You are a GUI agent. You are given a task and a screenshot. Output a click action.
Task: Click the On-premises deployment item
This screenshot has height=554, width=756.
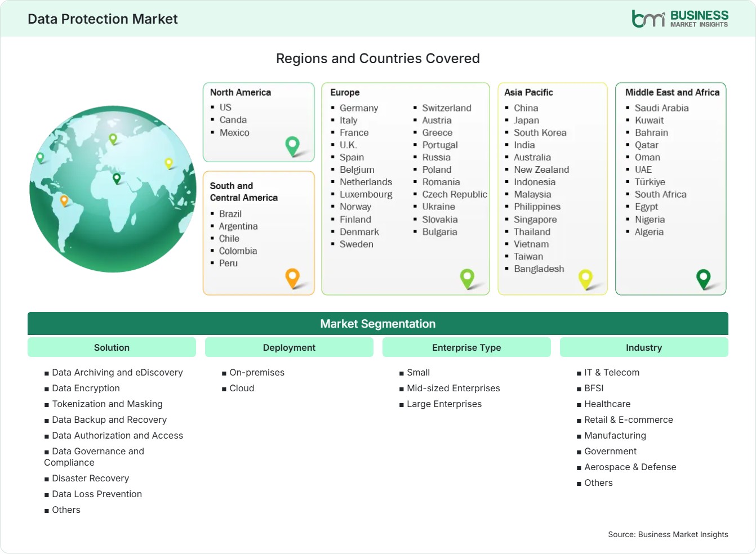(x=257, y=373)
